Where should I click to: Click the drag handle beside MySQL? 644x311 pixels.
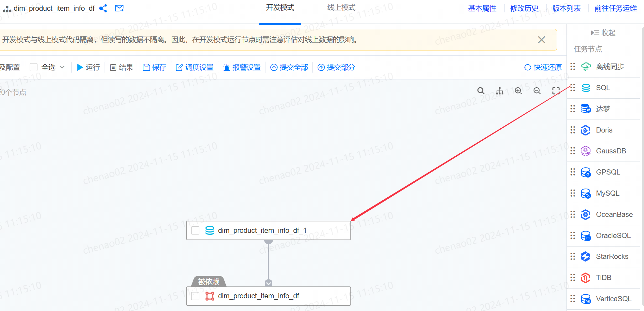[x=573, y=193]
